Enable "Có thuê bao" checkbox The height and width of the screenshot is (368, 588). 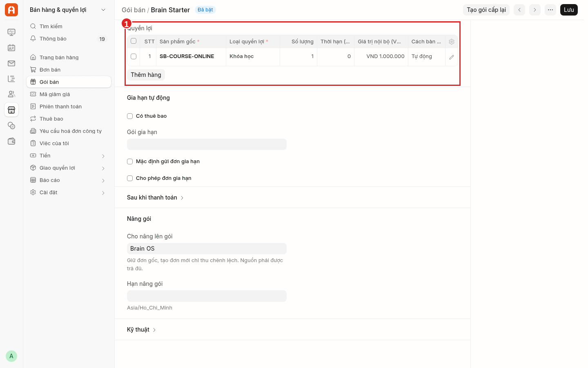coord(130,116)
